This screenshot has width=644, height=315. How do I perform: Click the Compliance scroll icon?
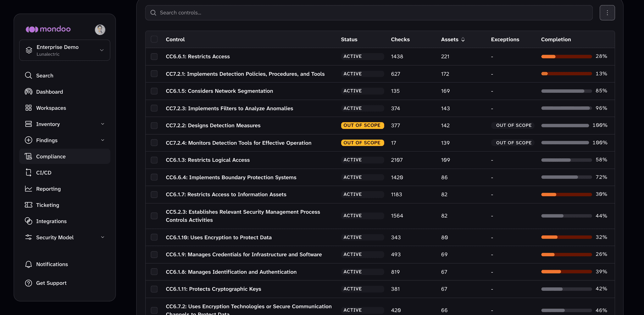tap(29, 156)
